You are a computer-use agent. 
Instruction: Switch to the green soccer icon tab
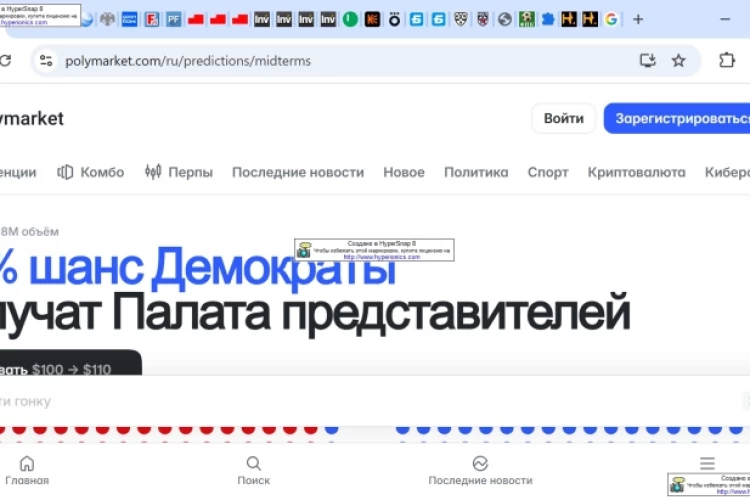coord(527,20)
